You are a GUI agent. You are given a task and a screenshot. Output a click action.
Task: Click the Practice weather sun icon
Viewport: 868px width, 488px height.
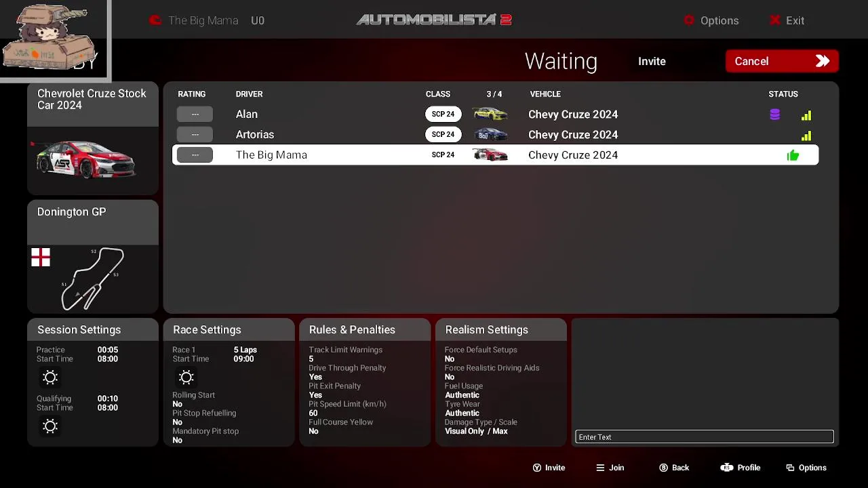point(50,378)
